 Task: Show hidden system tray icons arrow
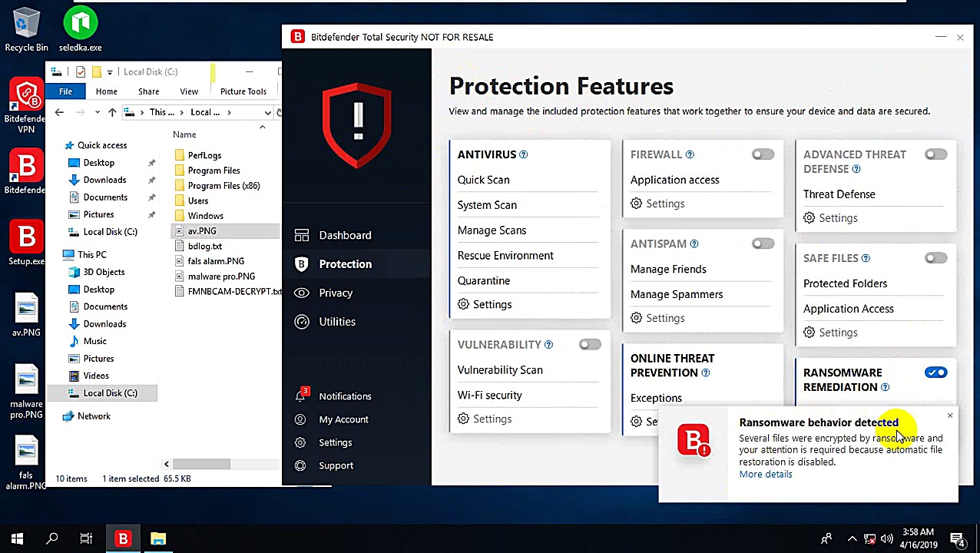pos(852,539)
